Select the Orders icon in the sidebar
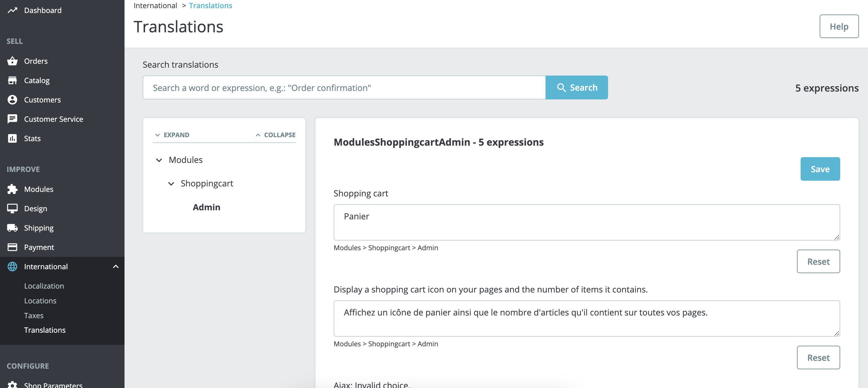The width and height of the screenshot is (868, 388). pyautogui.click(x=12, y=61)
